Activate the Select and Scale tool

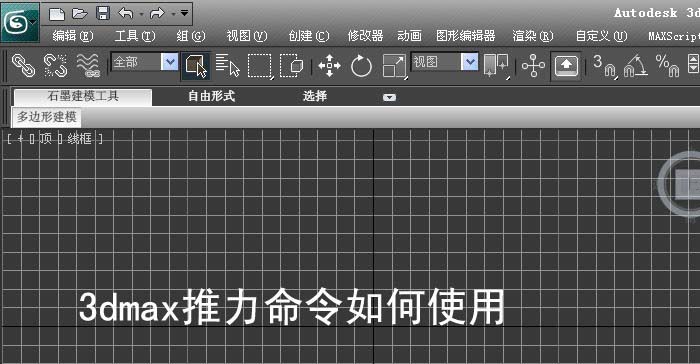(x=395, y=66)
